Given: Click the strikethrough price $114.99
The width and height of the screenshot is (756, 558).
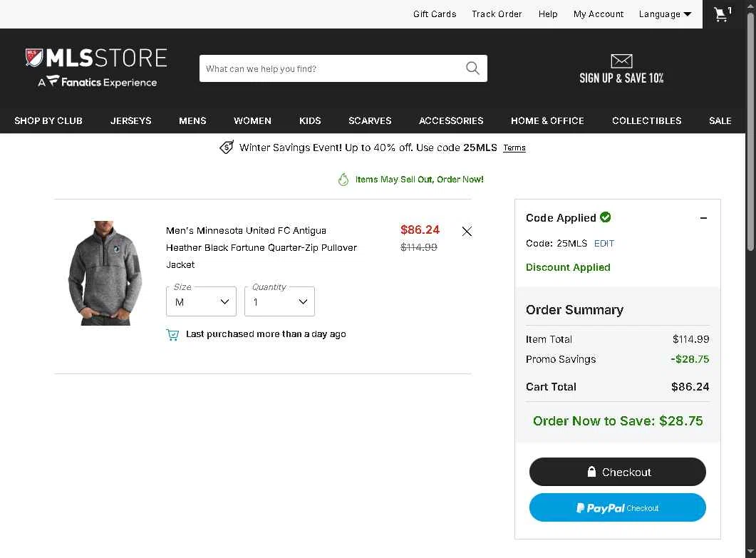Looking at the screenshot, I should (418, 247).
